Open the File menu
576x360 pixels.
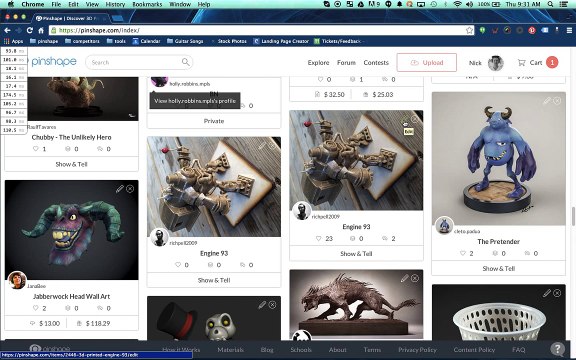[x=56, y=4]
